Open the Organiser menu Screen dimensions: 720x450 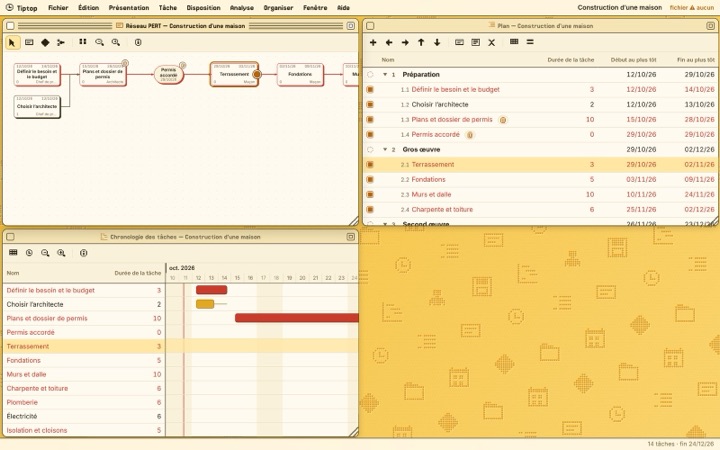[278, 8]
